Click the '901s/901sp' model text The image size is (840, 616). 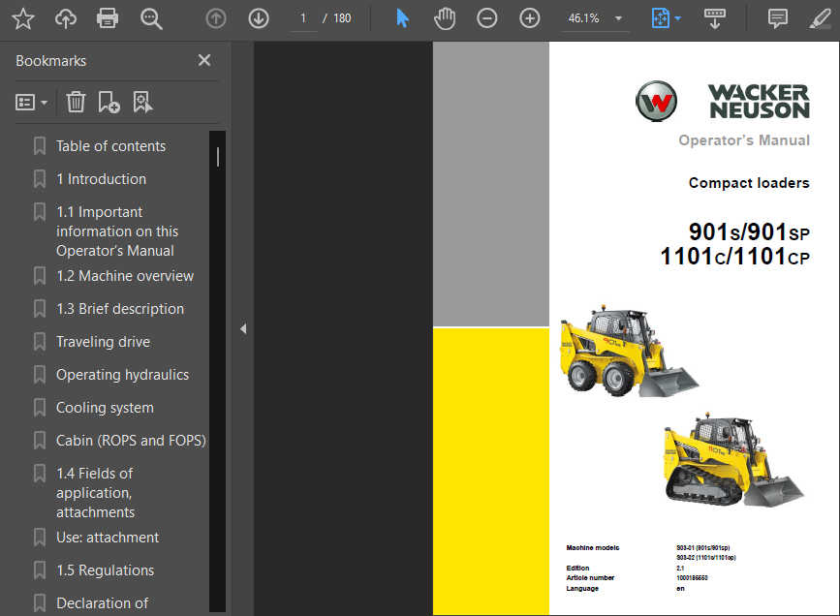[x=749, y=231]
